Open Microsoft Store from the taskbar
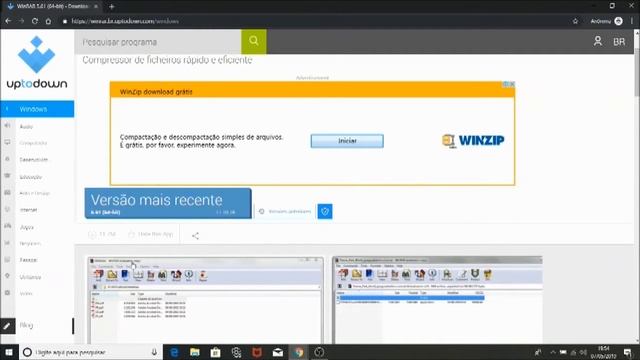 click(216, 352)
